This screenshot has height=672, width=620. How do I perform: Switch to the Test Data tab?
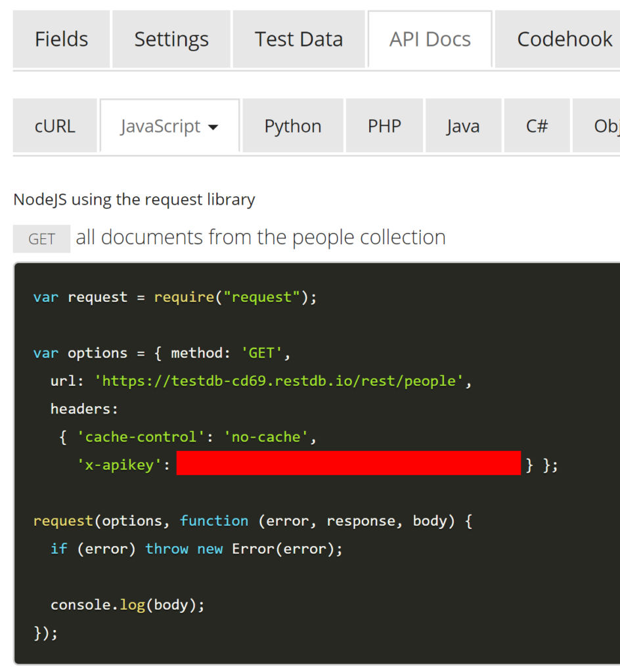[x=299, y=39]
